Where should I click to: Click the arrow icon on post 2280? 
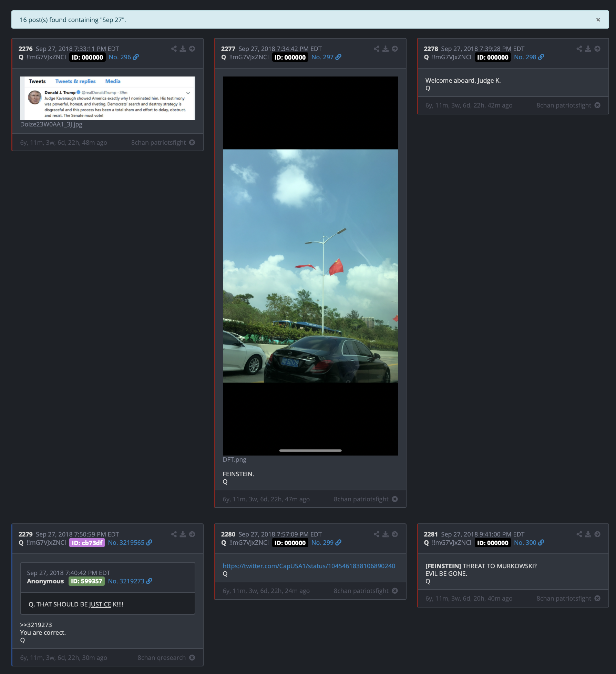[x=395, y=534]
